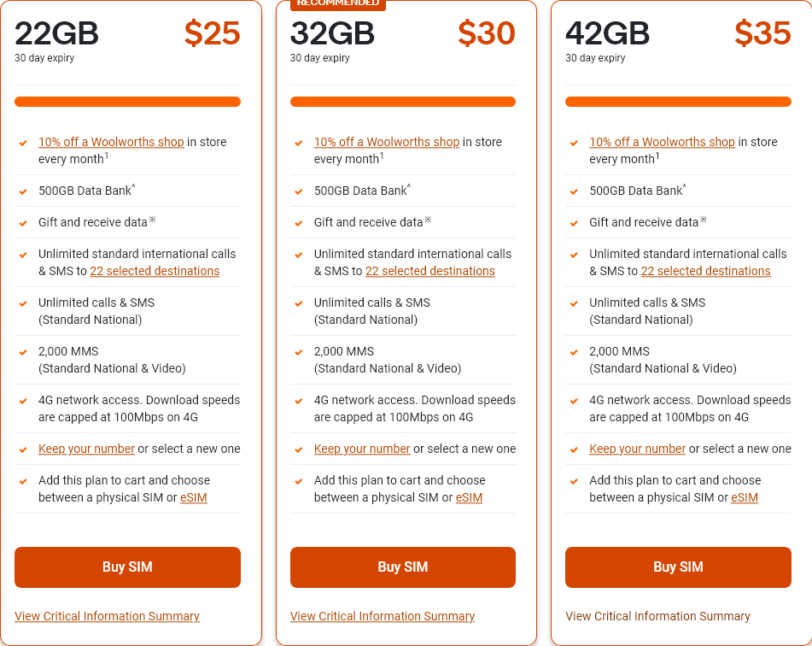View Critical Information Summary for the 42GB plan
812x646 pixels.
click(657, 616)
